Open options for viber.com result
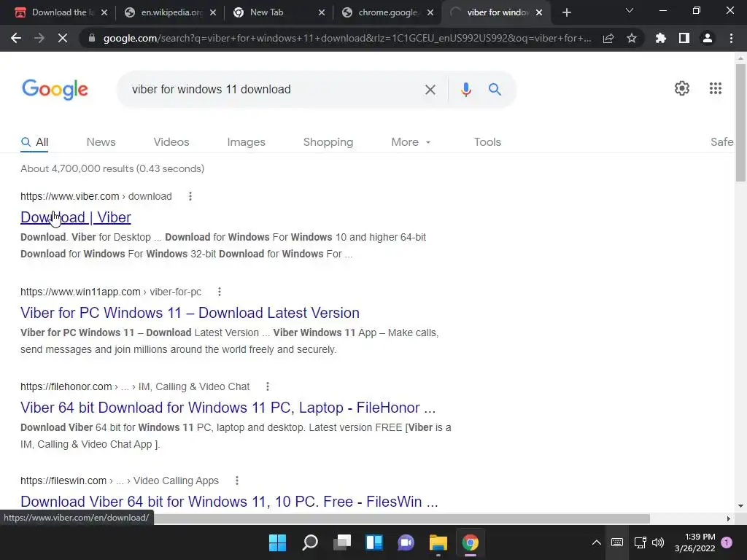This screenshot has height=560, width=747. point(190,196)
